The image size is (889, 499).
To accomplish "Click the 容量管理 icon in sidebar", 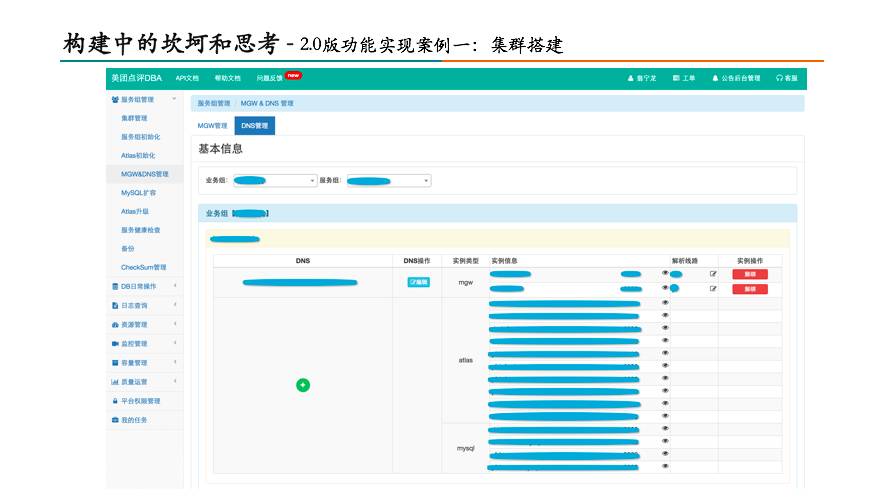I will click(x=115, y=363).
